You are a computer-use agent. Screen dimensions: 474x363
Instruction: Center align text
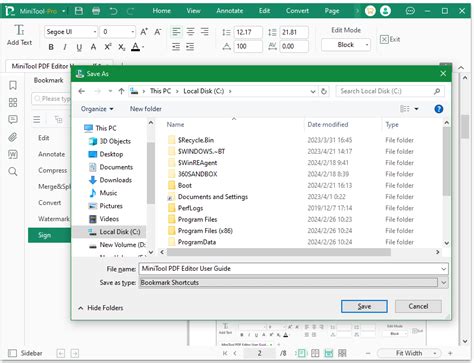coord(190,32)
